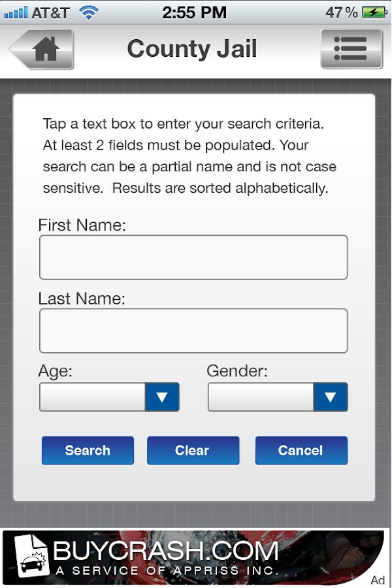Tap the AT&T carrier label
This screenshot has height=588, width=392.
(x=50, y=12)
